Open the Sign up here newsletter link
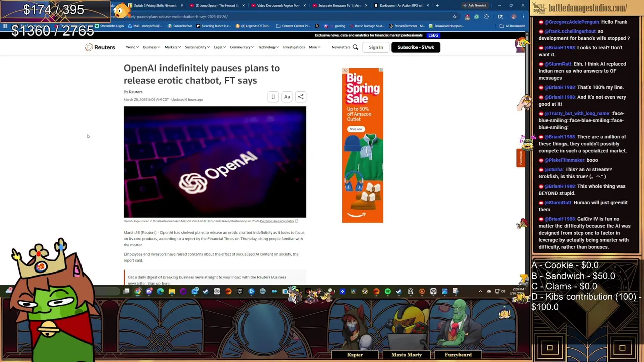644x362 pixels. click(x=158, y=283)
